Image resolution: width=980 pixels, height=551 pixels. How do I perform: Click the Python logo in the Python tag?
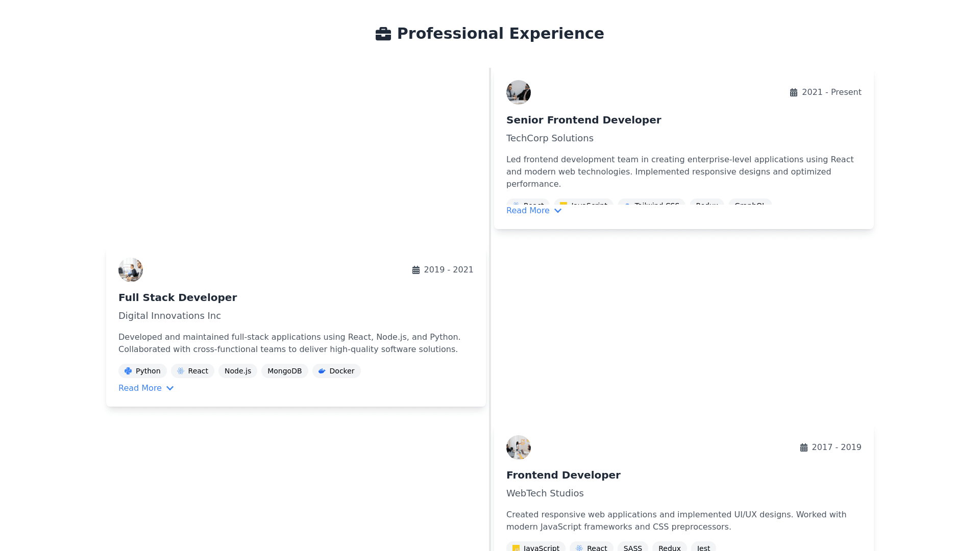coord(128,371)
